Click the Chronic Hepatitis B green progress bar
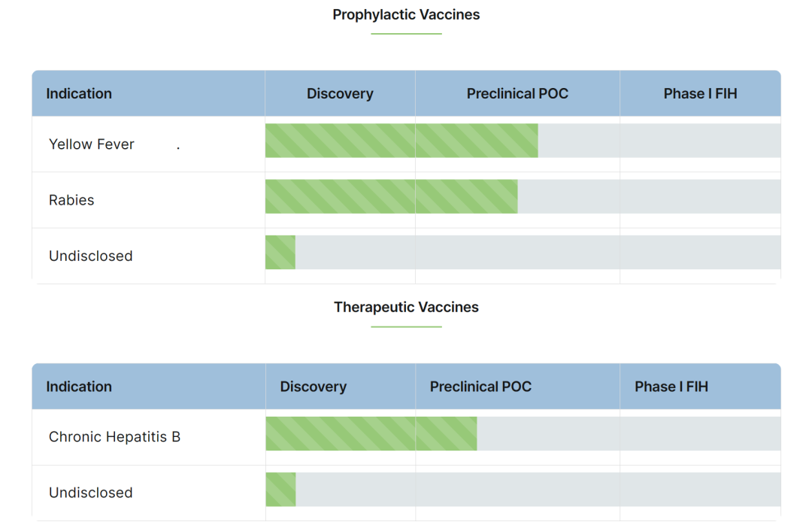 (x=371, y=434)
